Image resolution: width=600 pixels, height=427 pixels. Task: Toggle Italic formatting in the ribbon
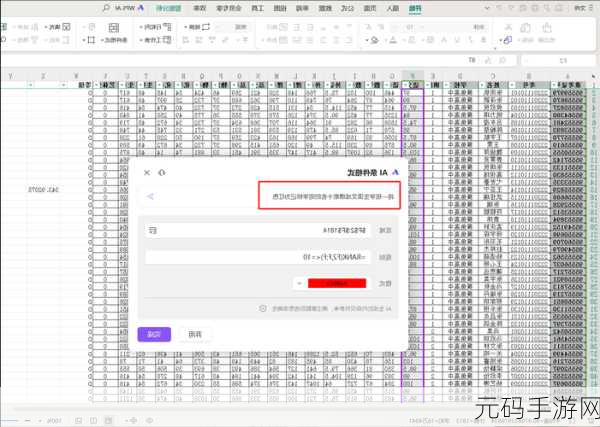tap(470, 40)
